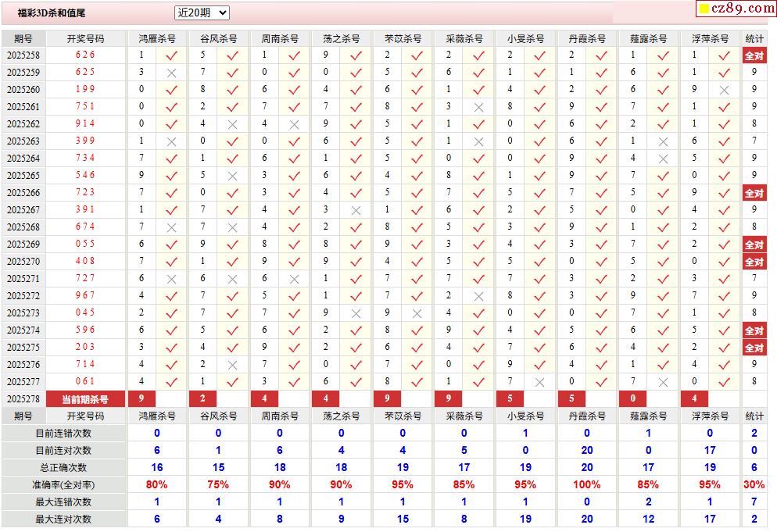The image size is (777, 532).
Task: Click the 全对 badge in row 2025275
Action: tap(754, 348)
